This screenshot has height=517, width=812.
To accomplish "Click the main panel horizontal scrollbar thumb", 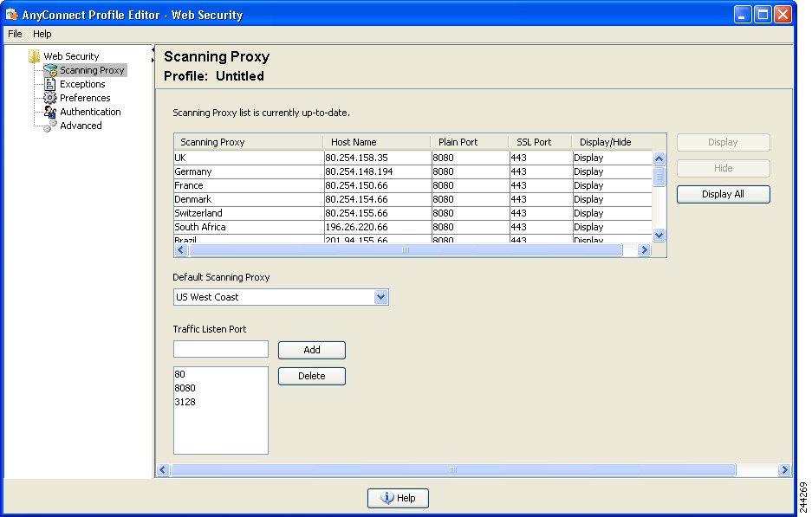I will point(453,470).
